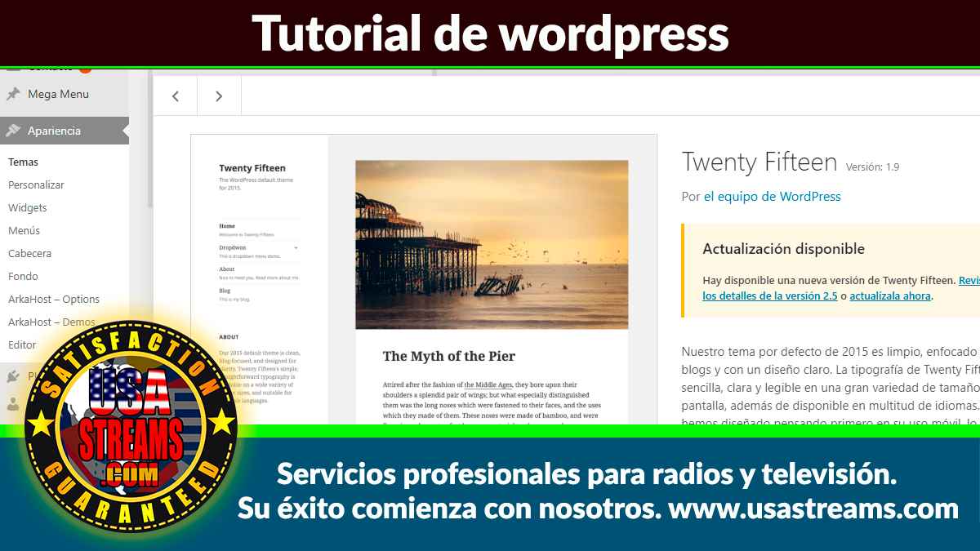Show the next theme with right arrow
Viewport: 980px width, 551px height.
pyautogui.click(x=219, y=96)
